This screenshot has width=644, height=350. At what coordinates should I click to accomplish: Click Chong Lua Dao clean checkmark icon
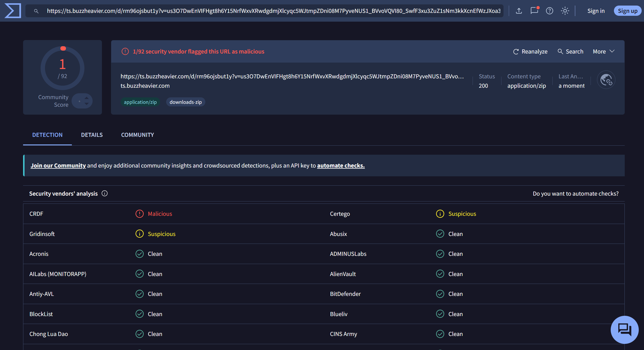click(x=140, y=334)
